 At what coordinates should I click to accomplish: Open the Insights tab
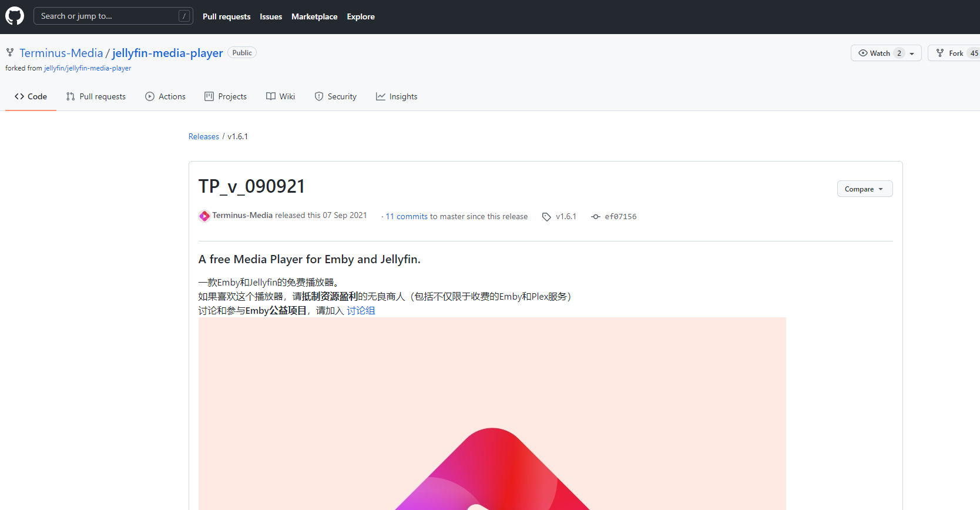(397, 96)
